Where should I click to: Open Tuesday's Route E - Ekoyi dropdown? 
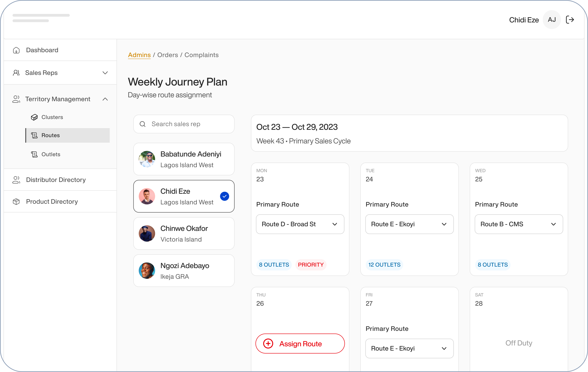(410, 224)
